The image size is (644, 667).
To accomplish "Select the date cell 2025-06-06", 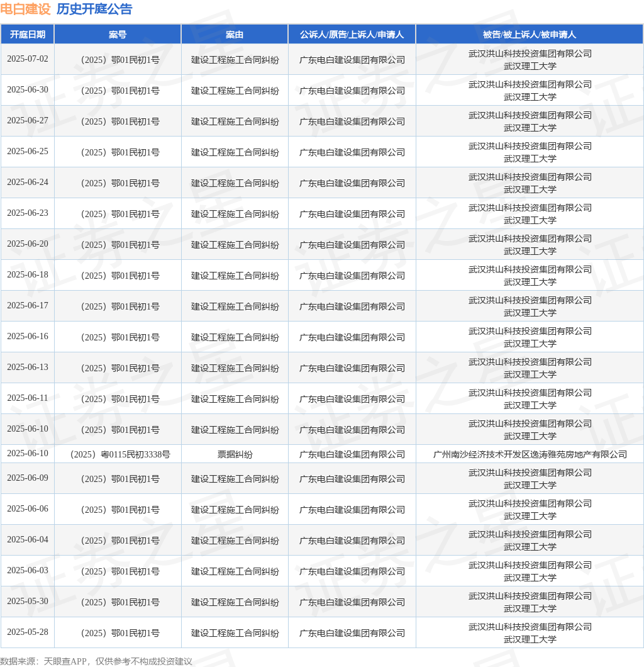I will click(x=28, y=509).
